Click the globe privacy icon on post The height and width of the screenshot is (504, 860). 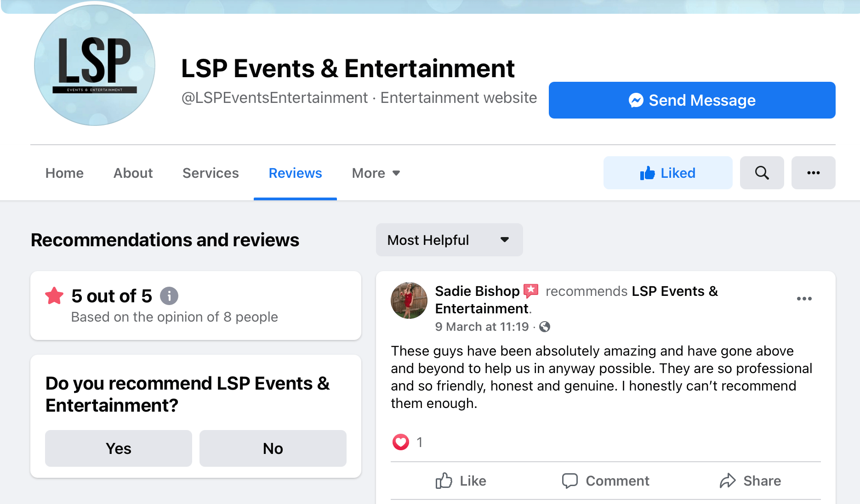pos(545,327)
